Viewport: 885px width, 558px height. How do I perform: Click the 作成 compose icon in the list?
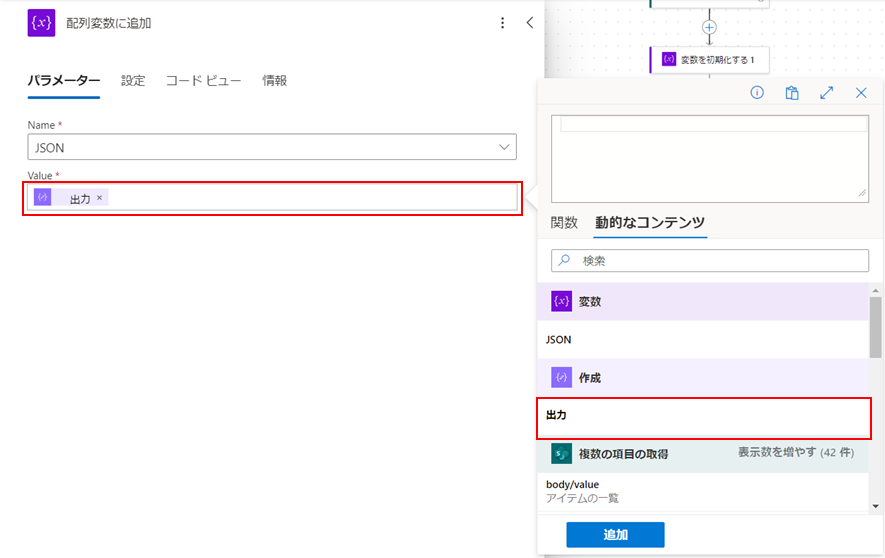[x=562, y=377]
